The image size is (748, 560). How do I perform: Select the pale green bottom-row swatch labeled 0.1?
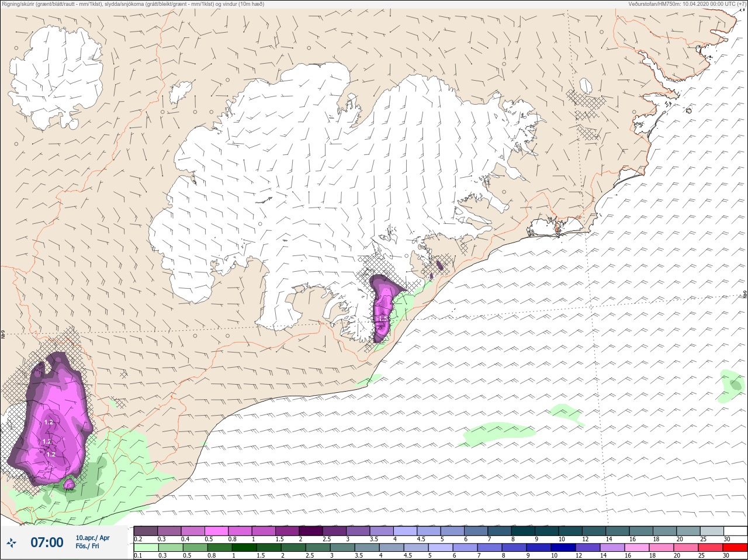click(146, 548)
